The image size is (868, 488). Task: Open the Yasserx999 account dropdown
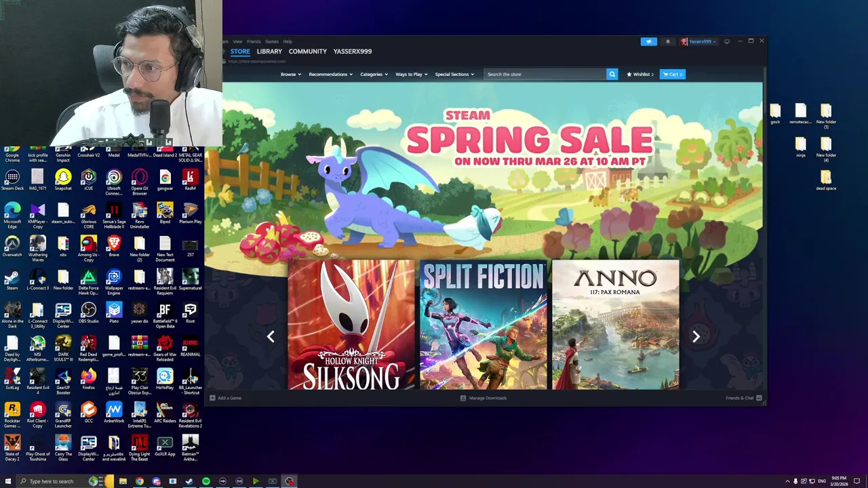pos(699,41)
